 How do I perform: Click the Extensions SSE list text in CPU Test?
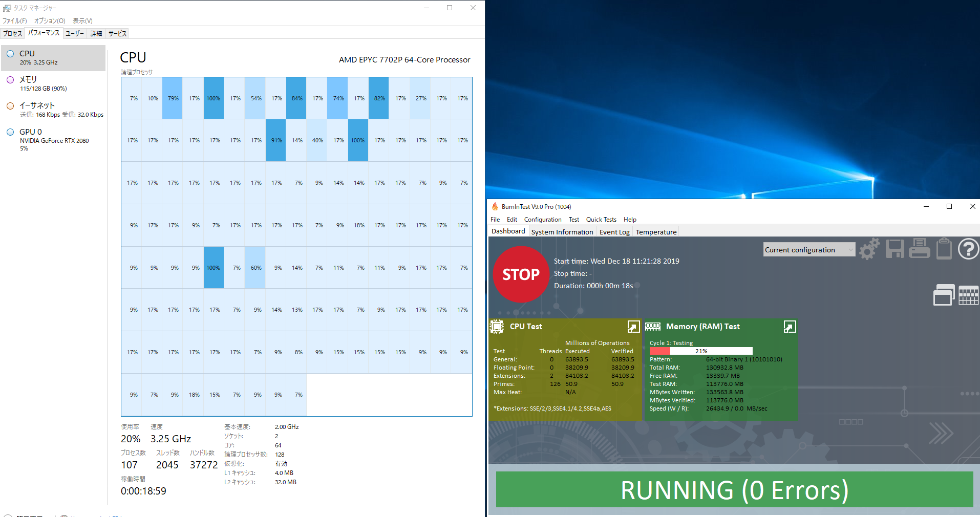tap(552, 408)
